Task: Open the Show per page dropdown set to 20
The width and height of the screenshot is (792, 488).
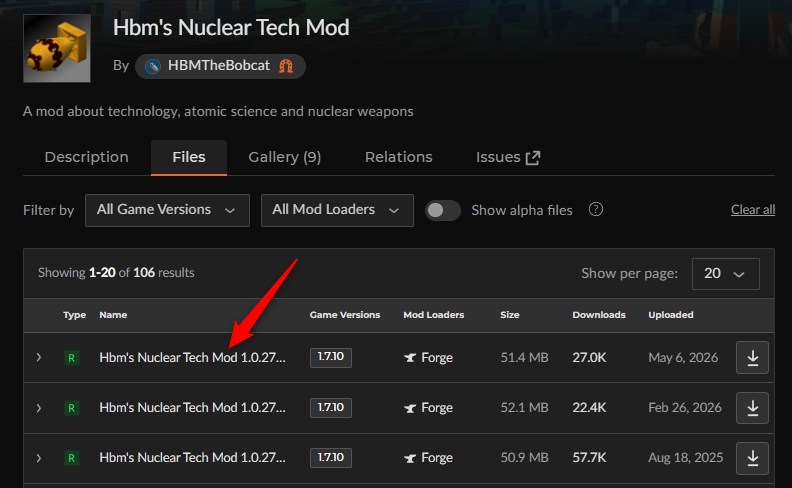Action: point(725,274)
